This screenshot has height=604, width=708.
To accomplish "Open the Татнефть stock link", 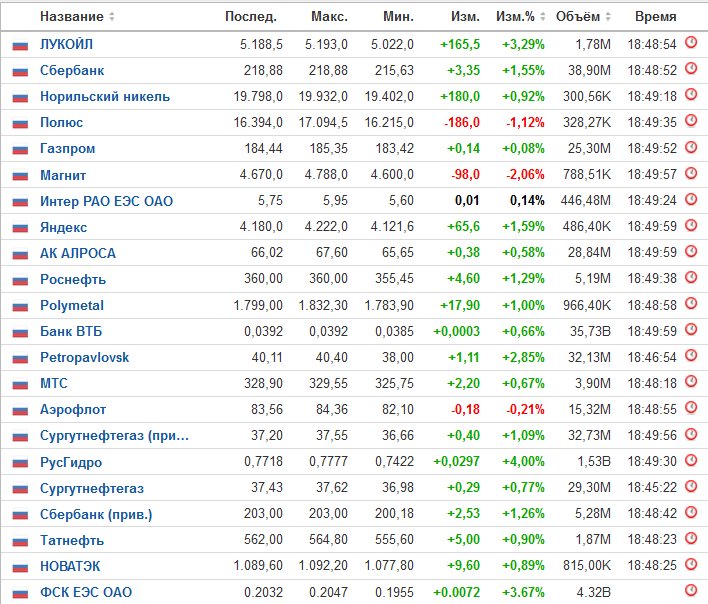I will click(x=72, y=540).
